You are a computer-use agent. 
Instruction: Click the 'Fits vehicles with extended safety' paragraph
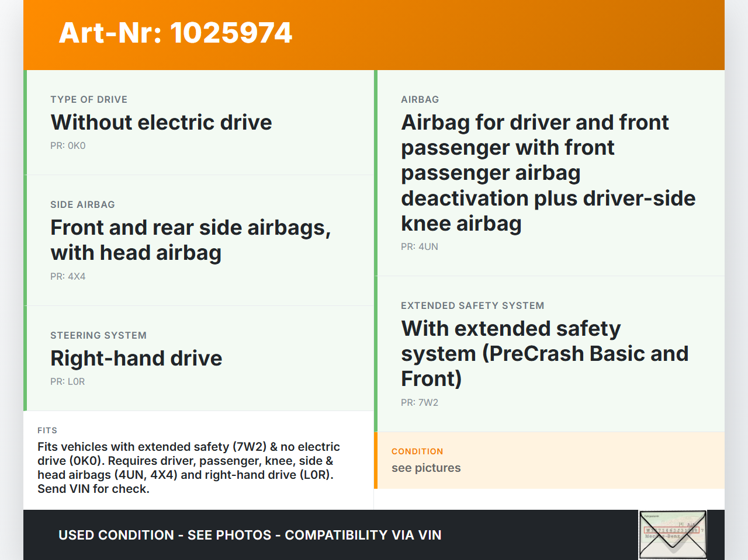coord(188,468)
